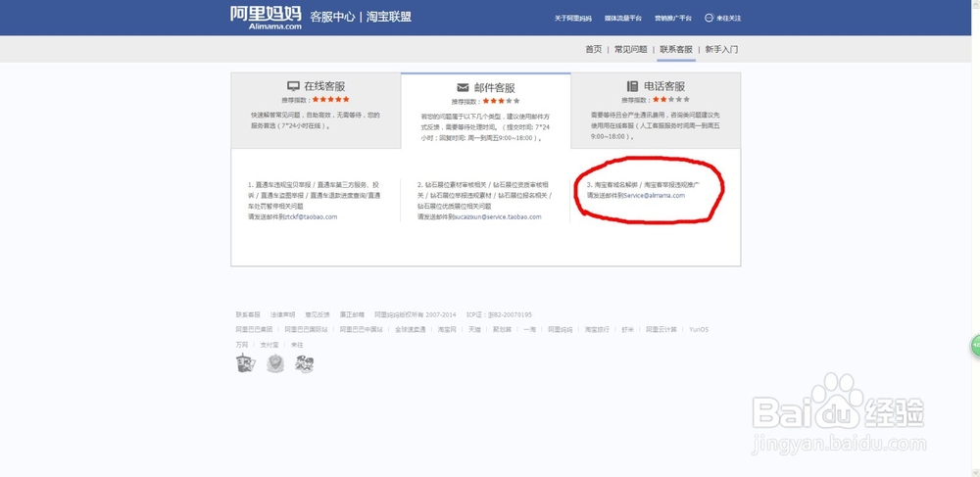Click footer link 万网
The image size is (980, 477).
click(x=242, y=345)
